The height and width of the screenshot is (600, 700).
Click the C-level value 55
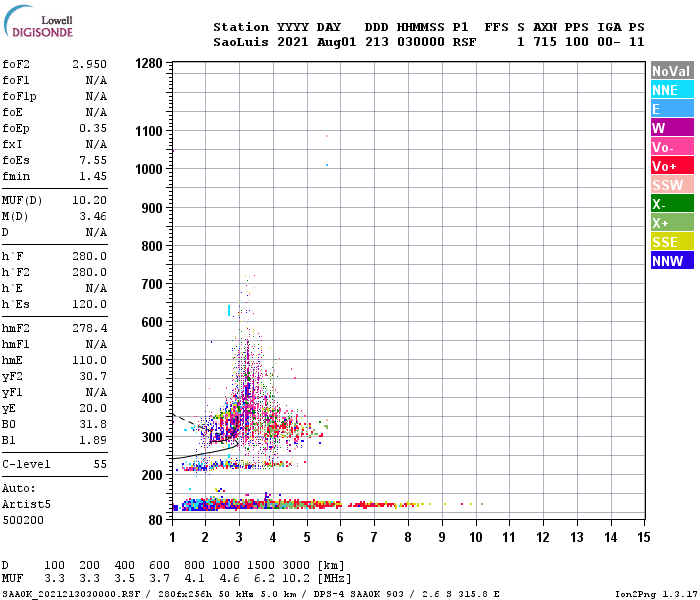pyautogui.click(x=100, y=464)
